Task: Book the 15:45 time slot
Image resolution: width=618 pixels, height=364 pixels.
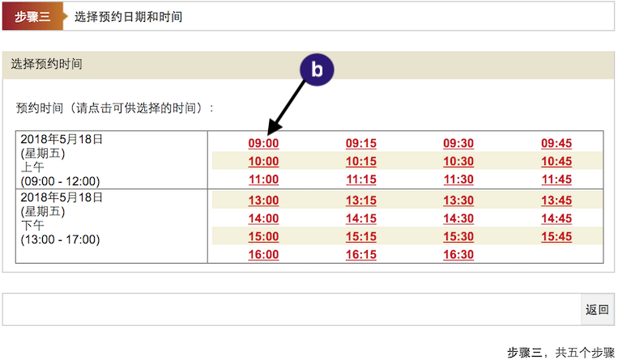Action: (x=556, y=236)
